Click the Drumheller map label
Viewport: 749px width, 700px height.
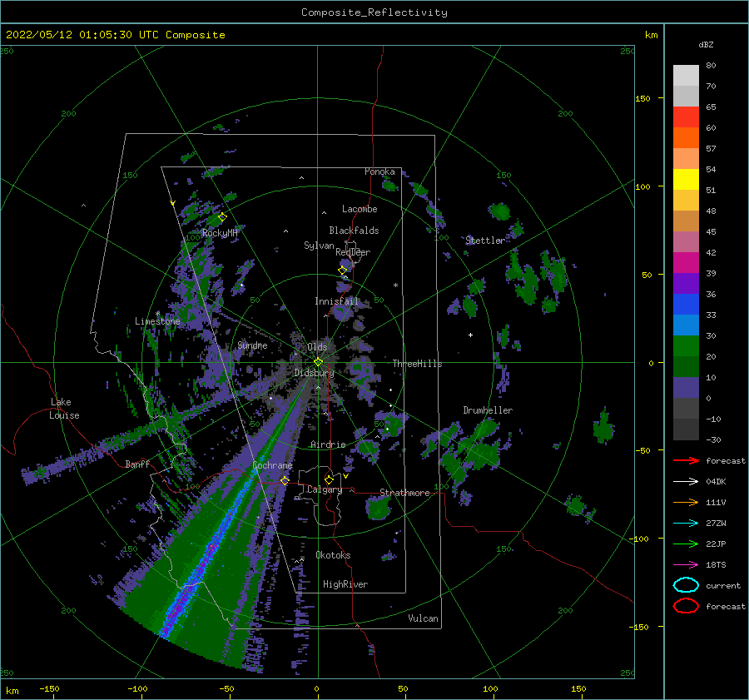point(488,410)
